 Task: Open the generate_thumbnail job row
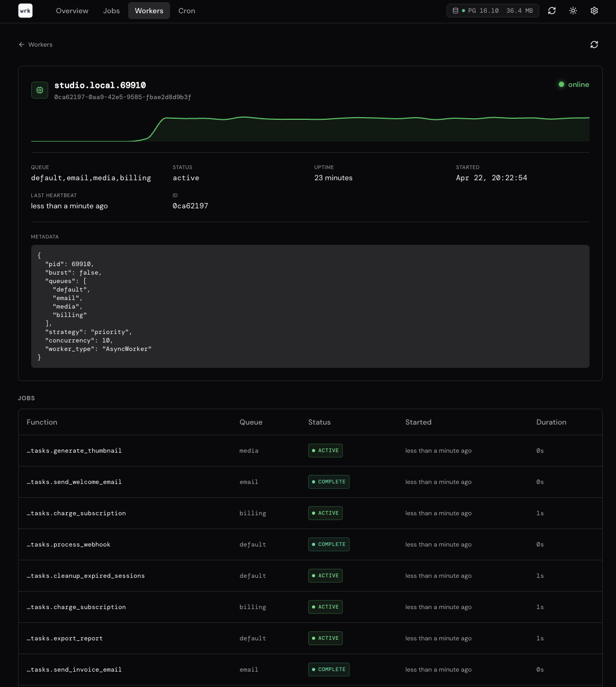(x=74, y=451)
